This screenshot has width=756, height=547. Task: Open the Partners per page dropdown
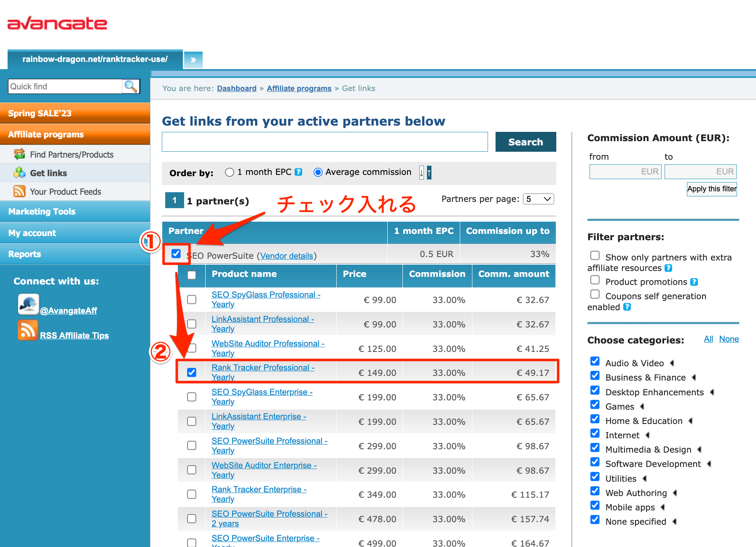pos(538,199)
